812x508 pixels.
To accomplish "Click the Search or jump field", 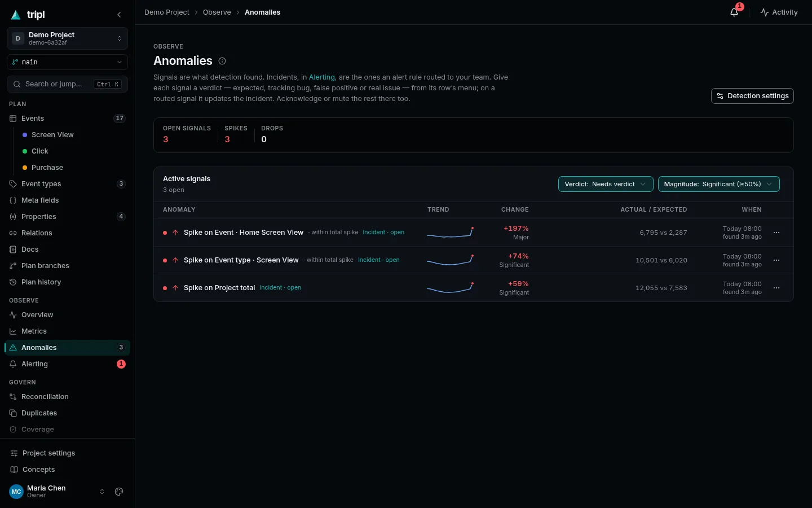I will point(67,84).
